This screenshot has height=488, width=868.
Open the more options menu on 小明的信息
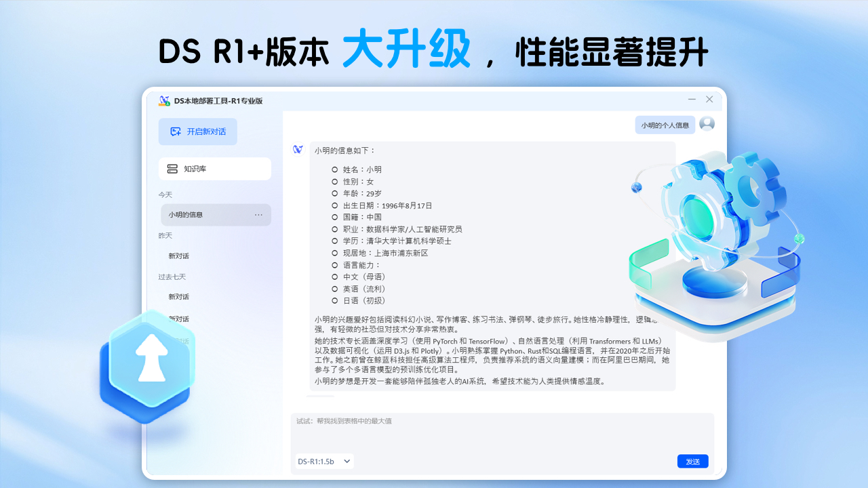(258, 214)
